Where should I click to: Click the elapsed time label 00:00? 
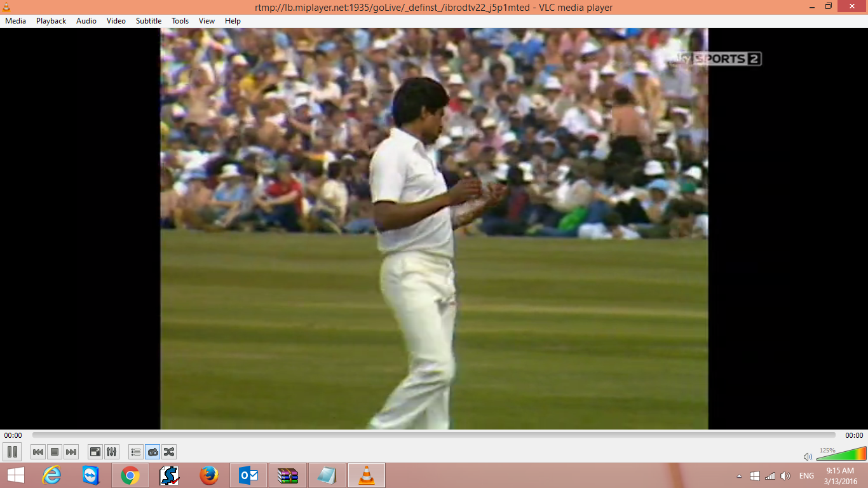point(13,435)
